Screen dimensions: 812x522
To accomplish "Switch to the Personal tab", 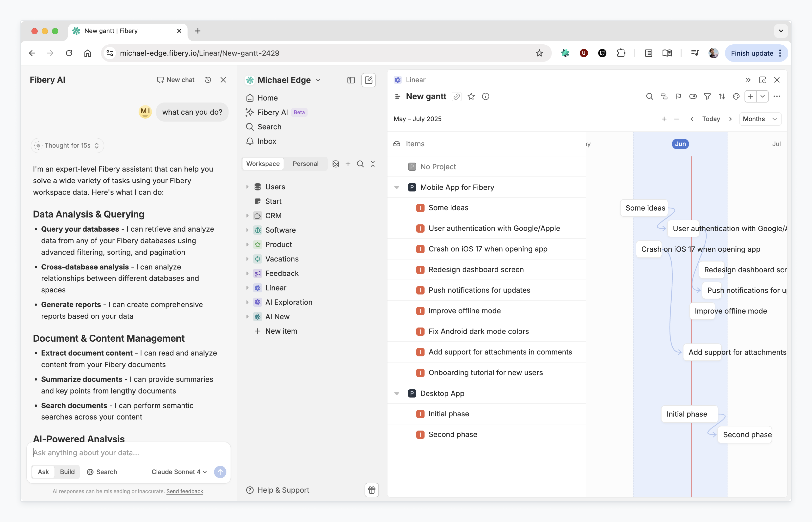I will 305,164.
